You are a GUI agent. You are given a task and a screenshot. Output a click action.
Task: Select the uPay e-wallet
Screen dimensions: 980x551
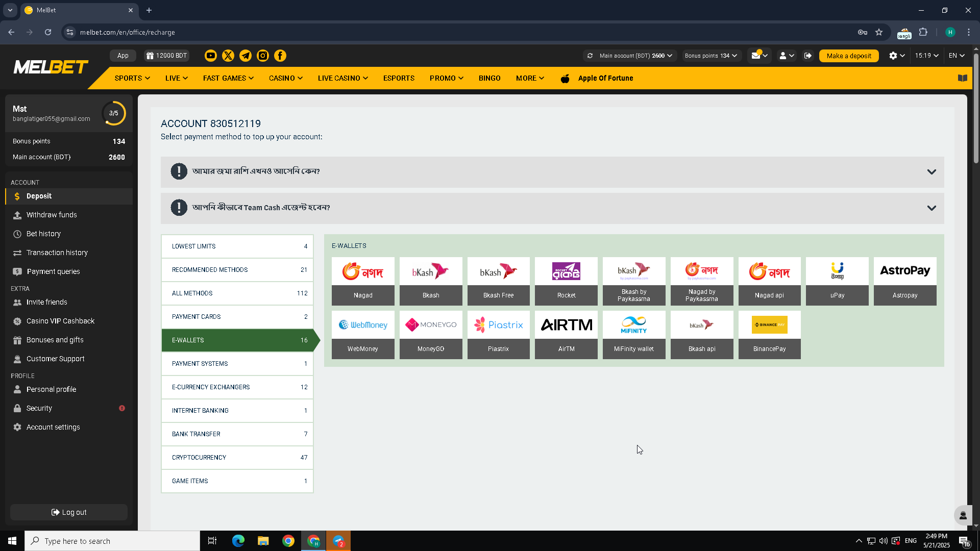[x=837, y=281]
